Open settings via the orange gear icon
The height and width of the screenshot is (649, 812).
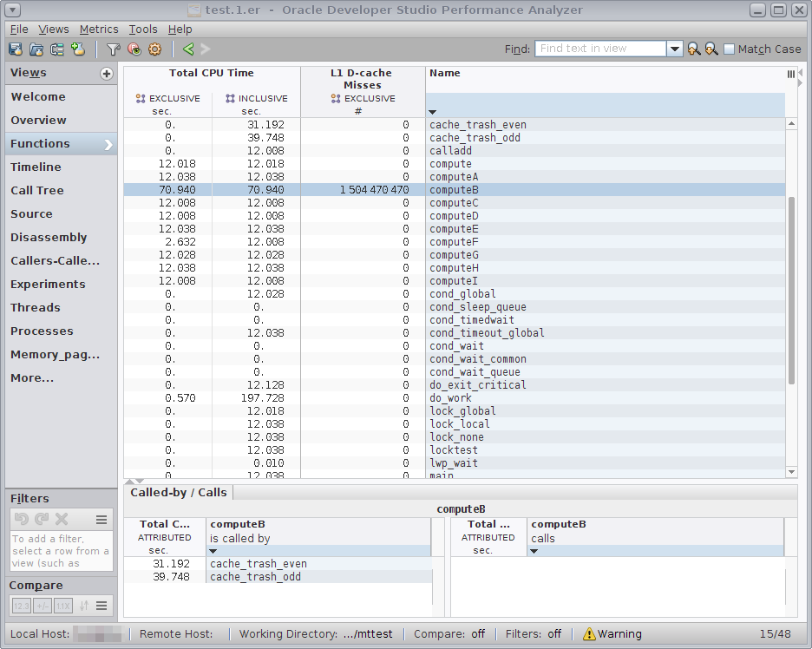pos(155,49)
